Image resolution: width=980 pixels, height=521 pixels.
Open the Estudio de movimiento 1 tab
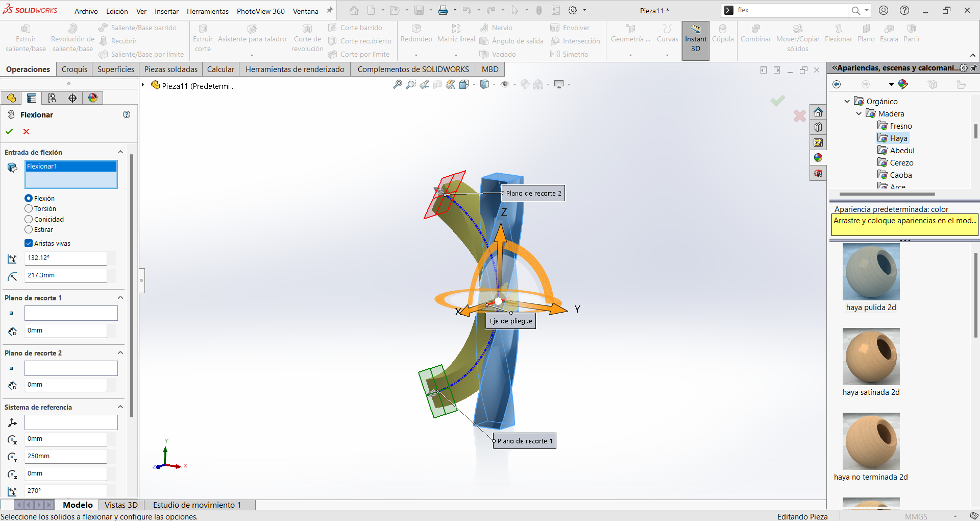click(197, 505)
